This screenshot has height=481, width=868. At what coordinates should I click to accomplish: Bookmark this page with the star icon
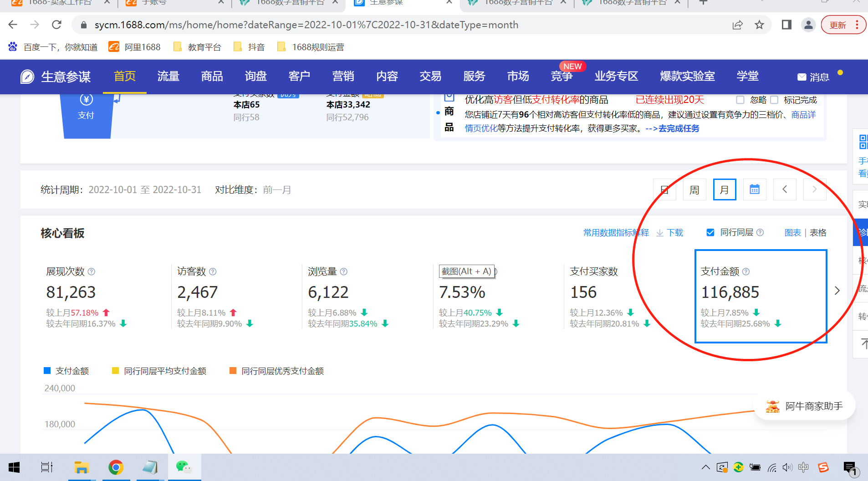point(759,25)
